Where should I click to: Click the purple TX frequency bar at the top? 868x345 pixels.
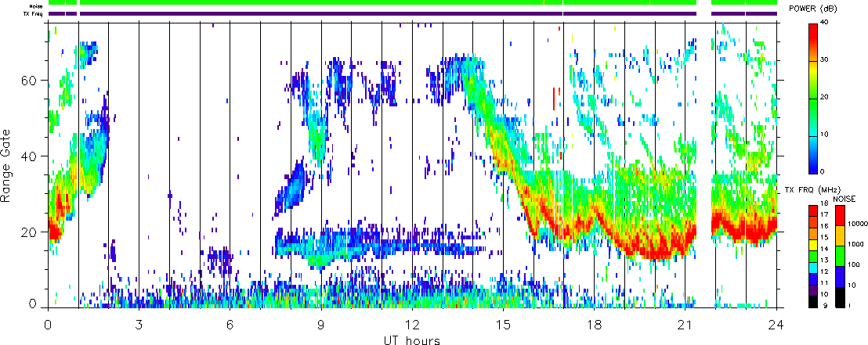click(x=412, y=14)
